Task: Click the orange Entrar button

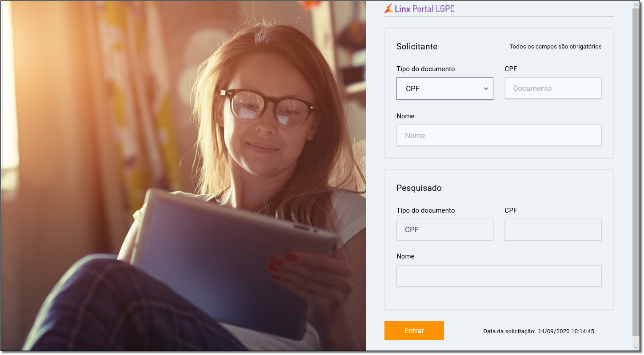Action: 414,331
